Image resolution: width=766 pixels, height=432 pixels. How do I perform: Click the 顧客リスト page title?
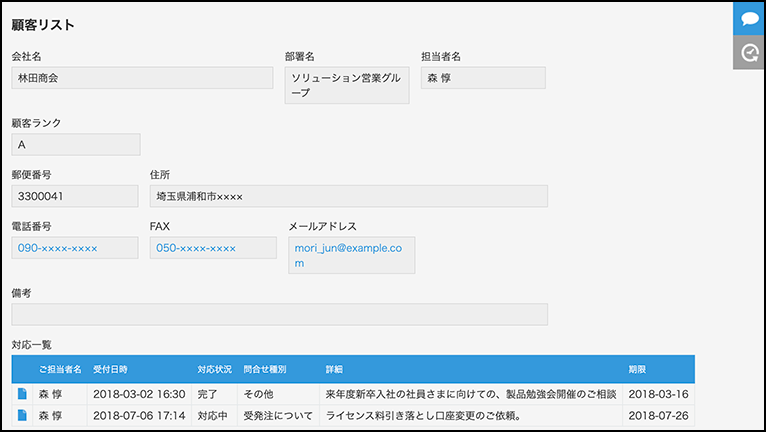point(43,25)
